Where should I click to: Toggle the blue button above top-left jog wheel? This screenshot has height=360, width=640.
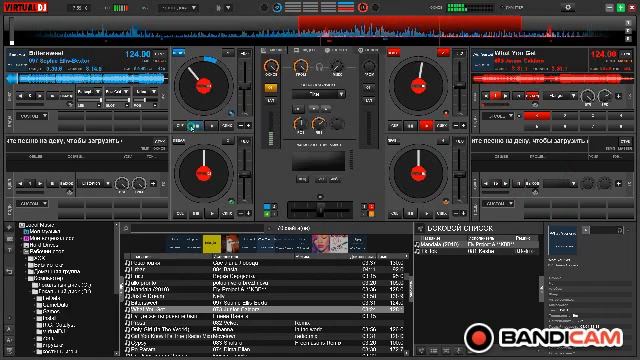(178, 52)
